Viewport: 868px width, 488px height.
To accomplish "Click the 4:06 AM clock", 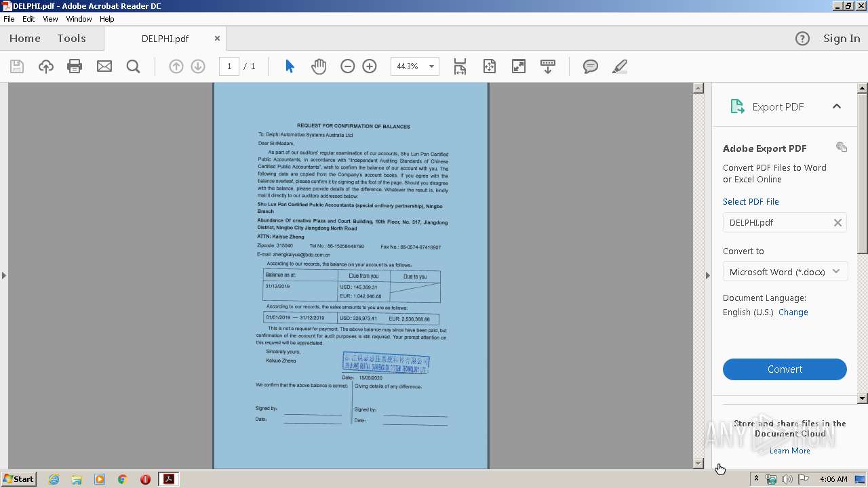I will click(x=833, y=479).
